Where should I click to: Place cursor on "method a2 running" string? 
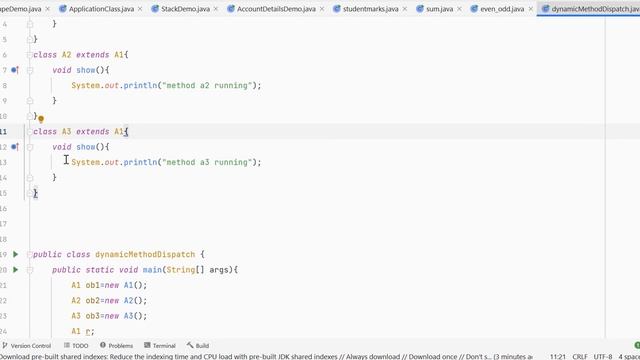[206, 86]
